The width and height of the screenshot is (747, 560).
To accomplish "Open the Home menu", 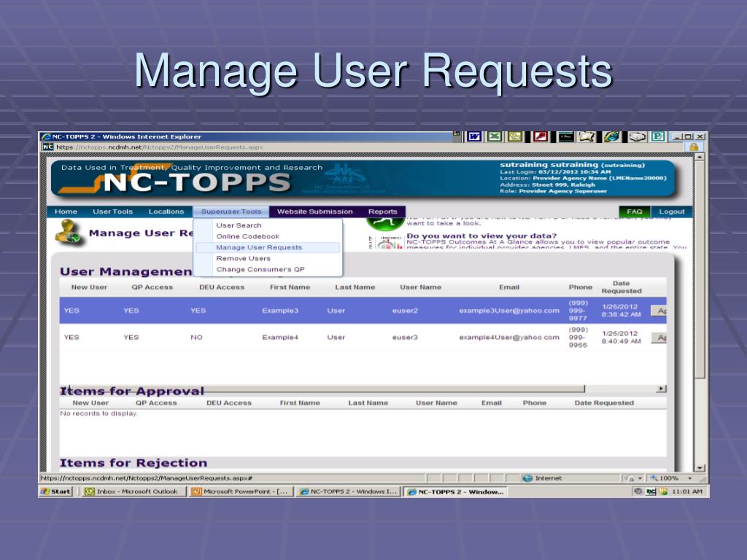I will click(x=66, y=211).
